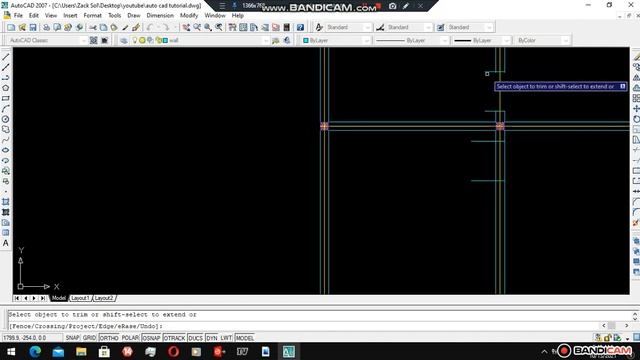This screenshot has height=360, width=640.
Task: Click the Help question mark icon
Action: pyautogui.click(x=300, y=27)
